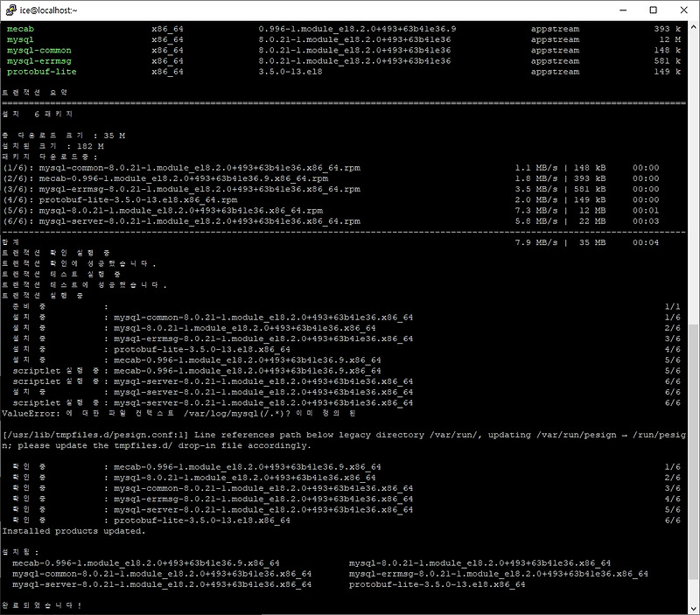Click the terminal icon in the title bar

coord(10,10)
